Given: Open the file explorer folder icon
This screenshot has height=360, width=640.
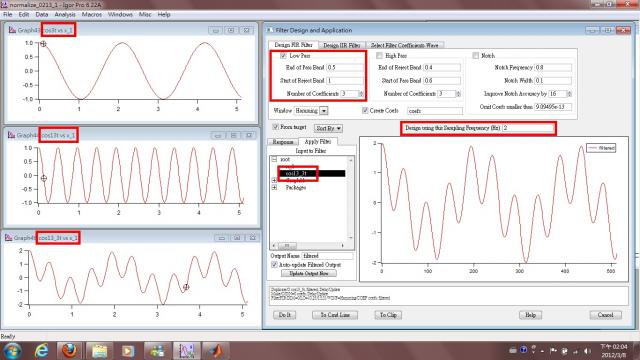Looking at the screenshot, I should [x=98, y=350].
